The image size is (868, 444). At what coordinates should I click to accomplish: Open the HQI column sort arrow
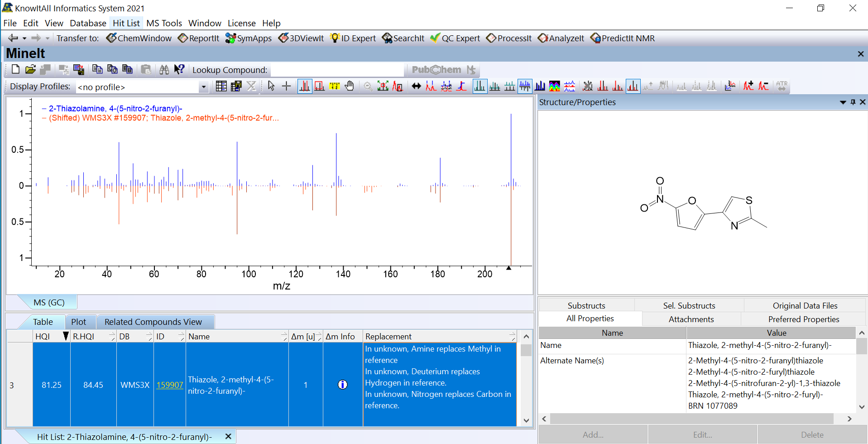65,336
